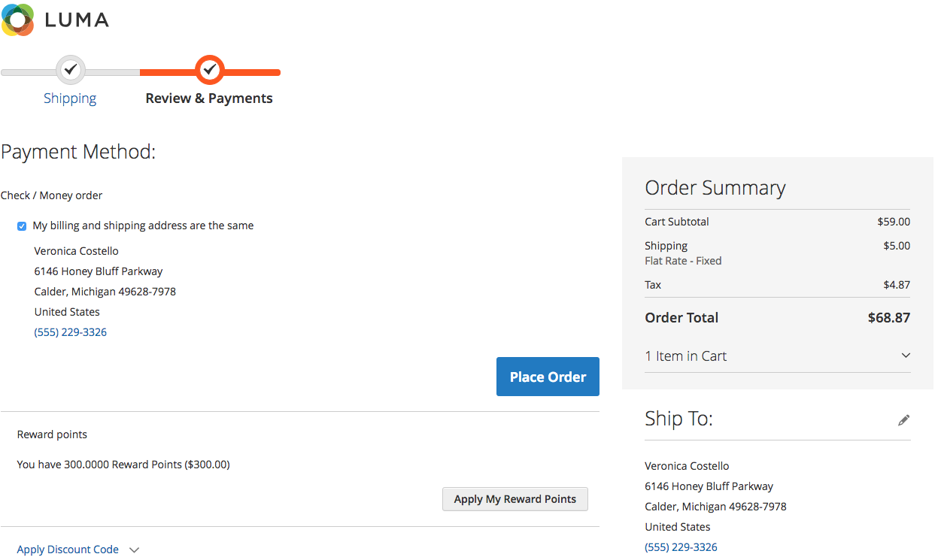Expand Apply Discount Code section
This screenshot has width=941, height=560.
click(68, 549)
